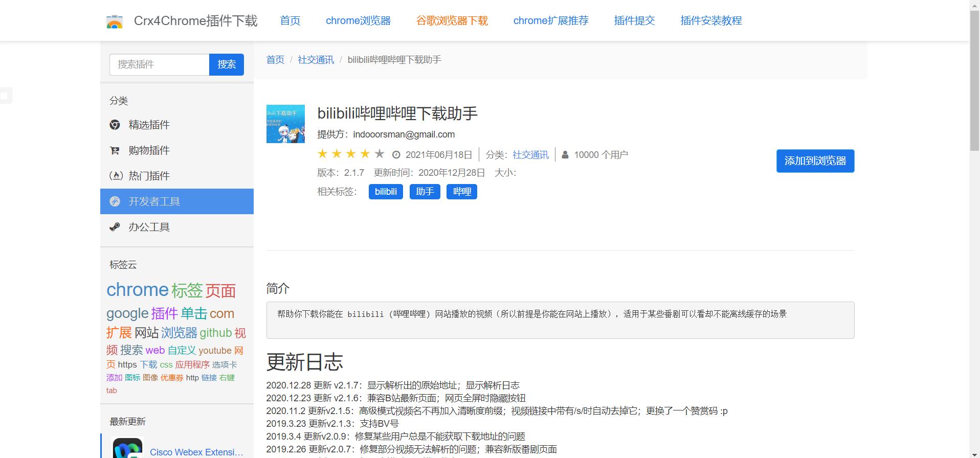Focus the 搜索插件 search input field
980x458 pixels.
pos(160,64)
